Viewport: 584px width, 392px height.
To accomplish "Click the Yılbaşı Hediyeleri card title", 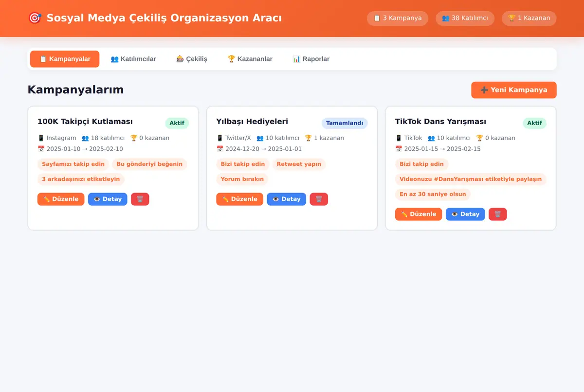I will pos(252,122).
